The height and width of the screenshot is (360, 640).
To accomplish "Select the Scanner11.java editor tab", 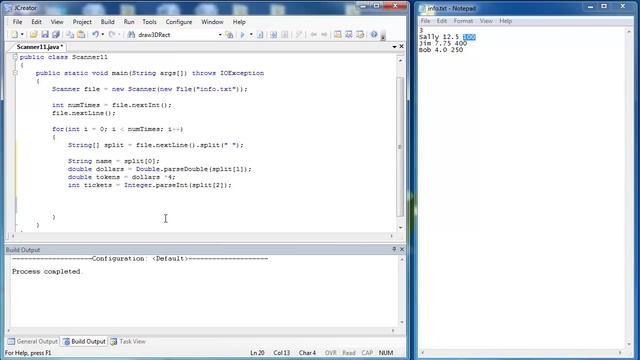I will click(39, 47).
